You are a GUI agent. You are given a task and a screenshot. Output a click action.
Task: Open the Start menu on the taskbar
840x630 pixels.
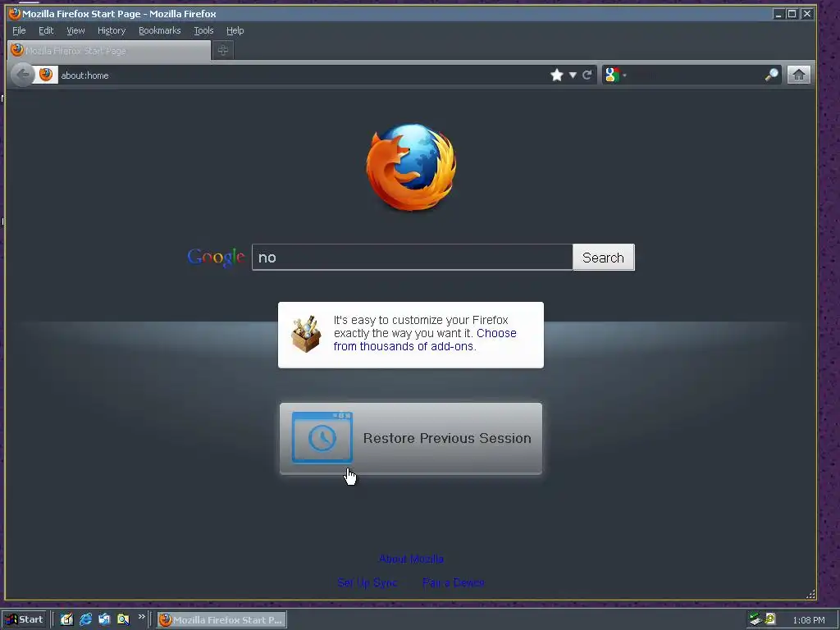tap(24, 619)
